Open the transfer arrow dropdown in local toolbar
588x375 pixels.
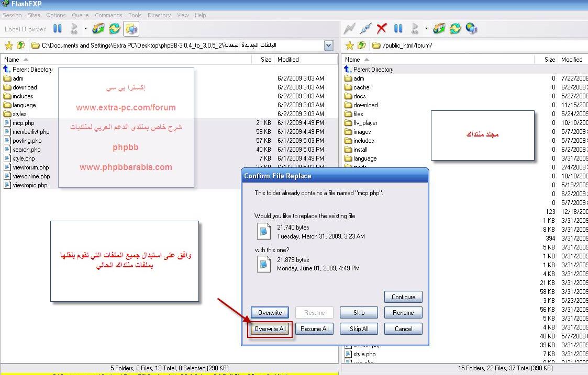pyautogui.click(x=85, y=28)
